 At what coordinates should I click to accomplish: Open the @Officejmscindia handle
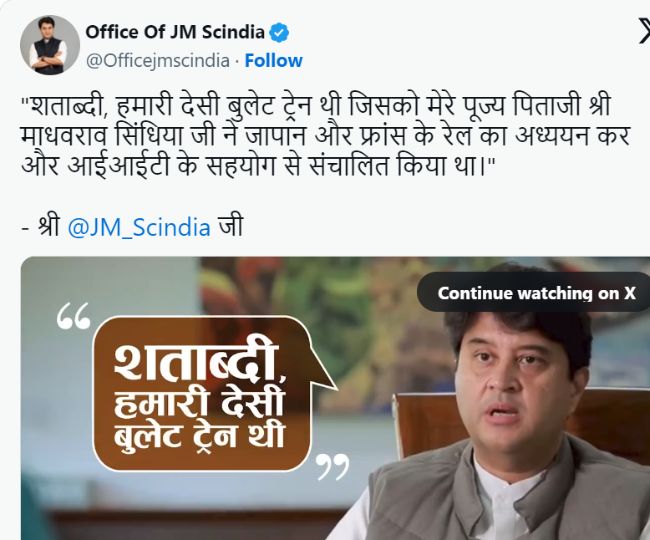click(x=158, y=61)
